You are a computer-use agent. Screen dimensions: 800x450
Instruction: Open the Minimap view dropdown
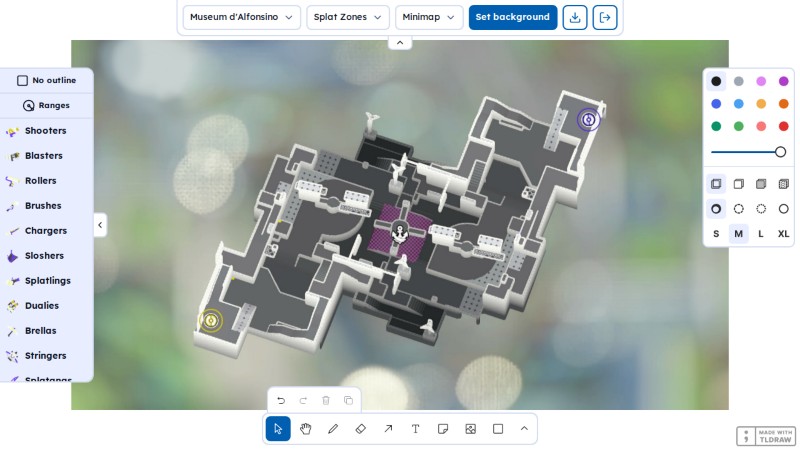click(429, 17)
